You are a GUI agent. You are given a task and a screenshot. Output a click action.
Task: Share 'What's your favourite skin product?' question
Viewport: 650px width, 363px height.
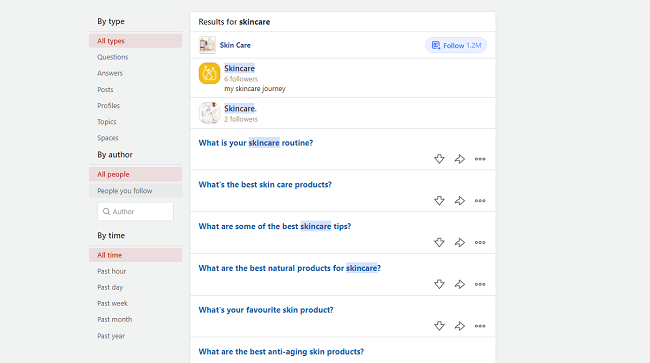pyautogui.click(x=459, y=326)
